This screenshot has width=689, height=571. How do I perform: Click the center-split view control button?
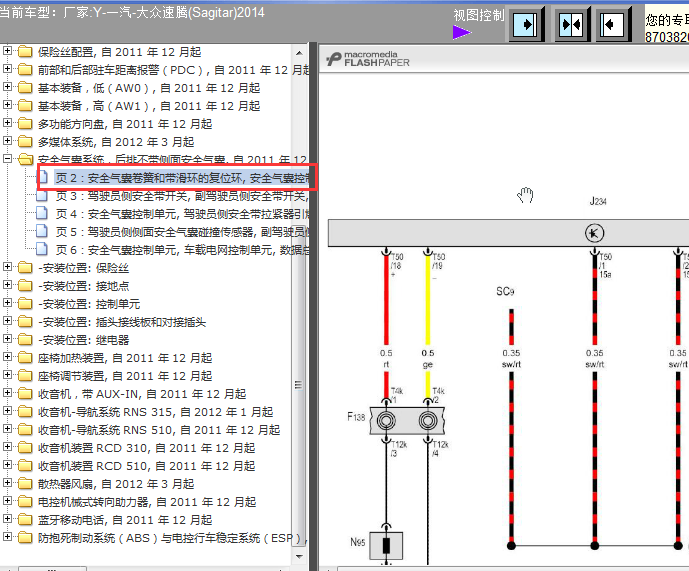(x=570, y=24)
